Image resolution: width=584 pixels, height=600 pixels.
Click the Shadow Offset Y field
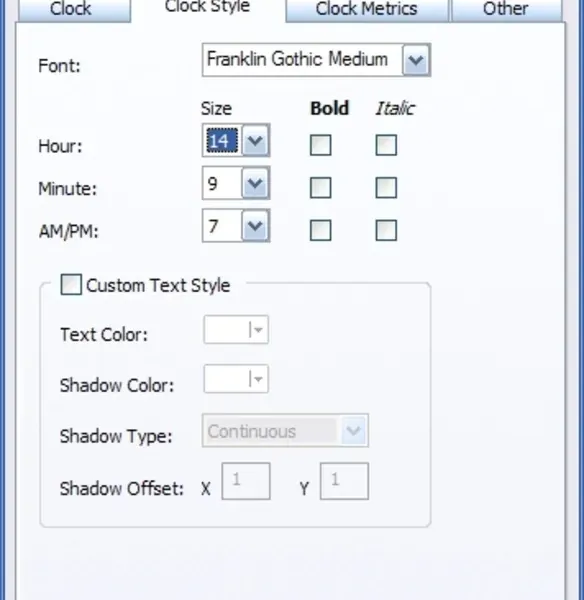[344, 481]
